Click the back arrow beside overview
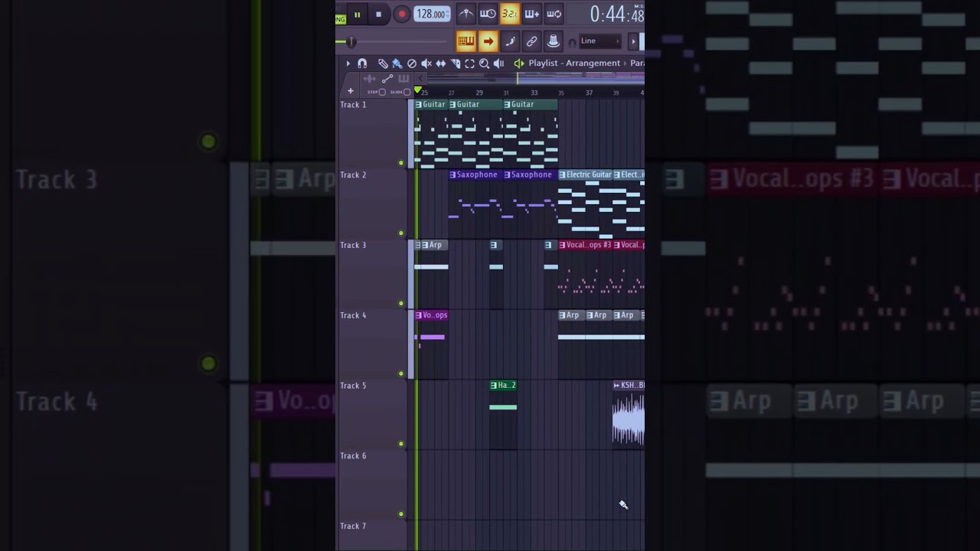 point(420,79)
